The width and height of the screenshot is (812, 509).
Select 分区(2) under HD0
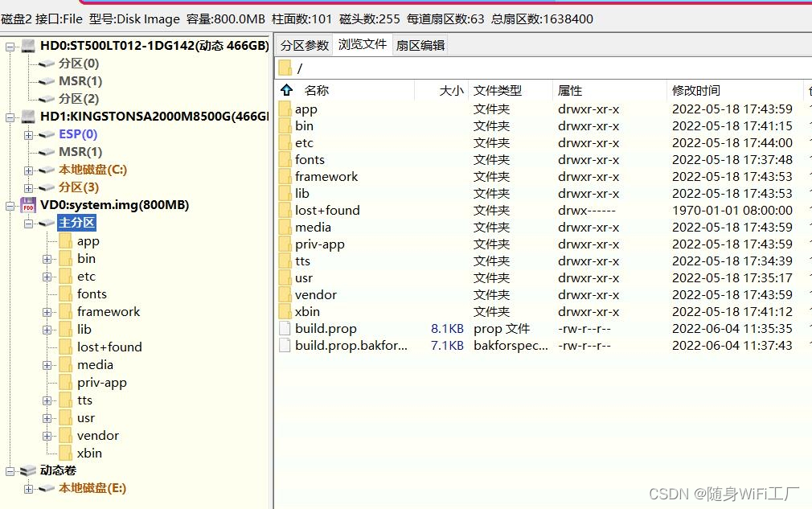[x=79, y=99]
